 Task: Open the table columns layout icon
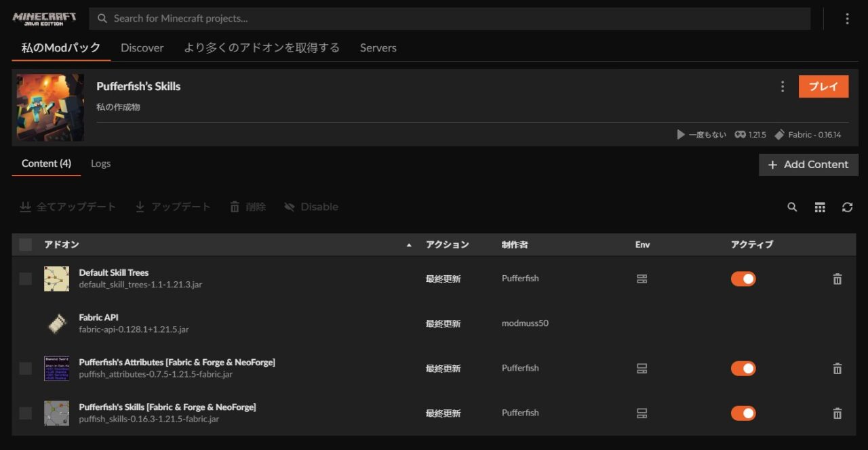pyautogui.click(x=820, y=207)
